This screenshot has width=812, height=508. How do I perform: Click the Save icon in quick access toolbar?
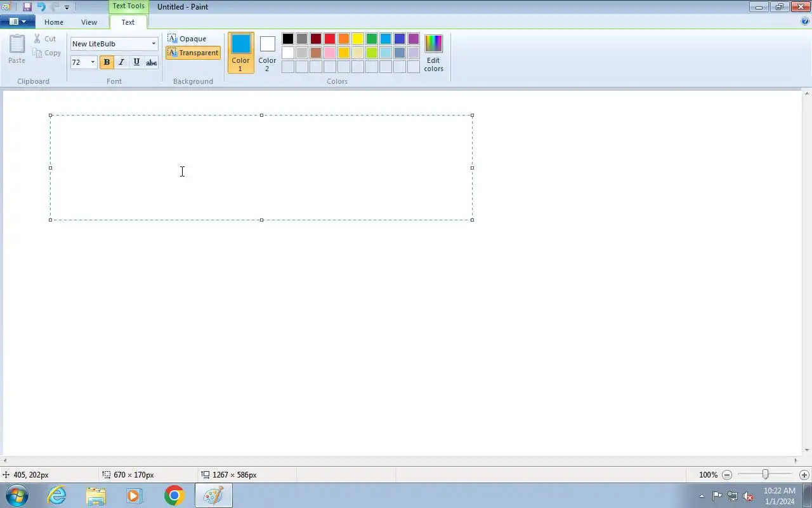(27, 7)
